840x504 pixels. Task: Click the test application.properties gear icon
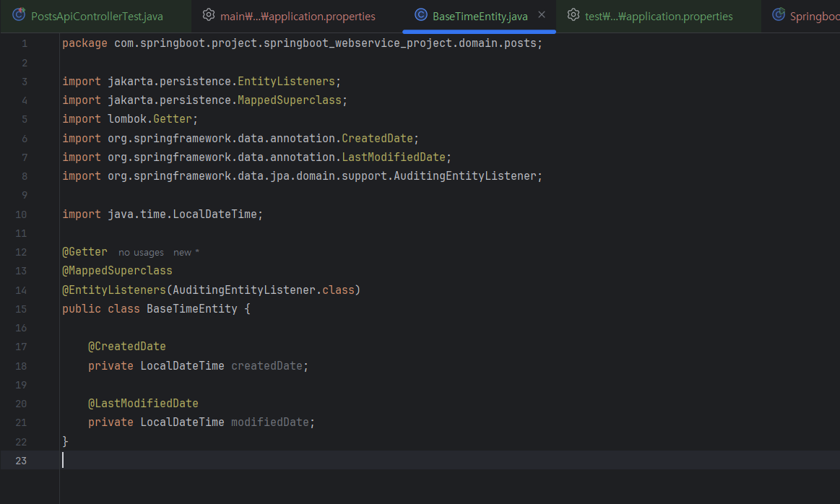tap(573, 15)
